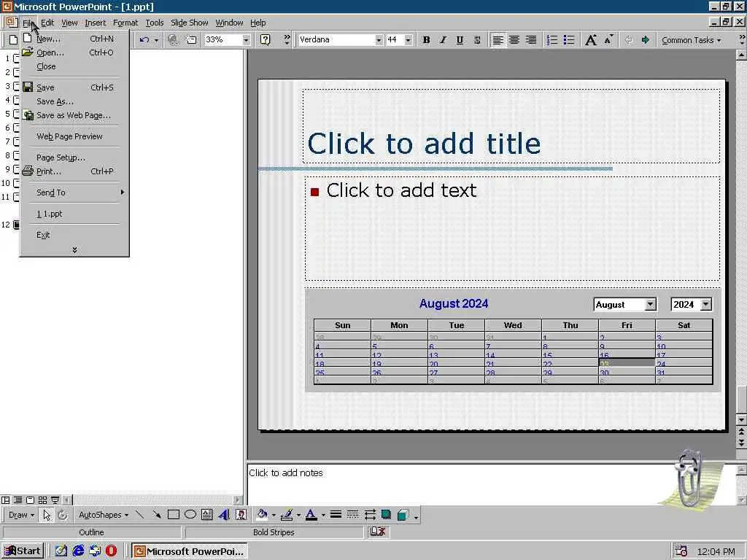The height and width of the screenshot is (560, 747).
Task: Choose New in the File menu
Action: [74, 39]
